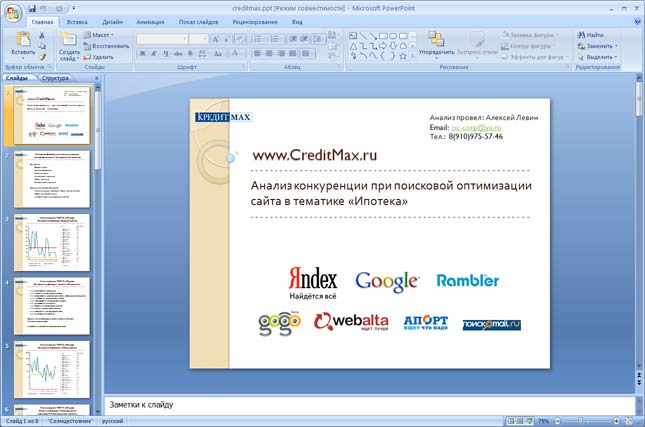
Task: Open the Заменить replace dropdown
Action: tap(597, 46)
